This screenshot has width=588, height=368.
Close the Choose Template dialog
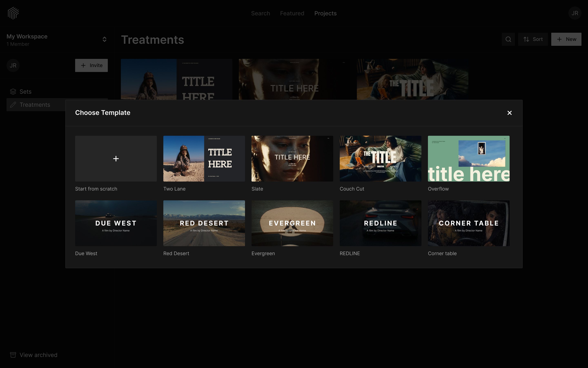(x=510, y=113)
